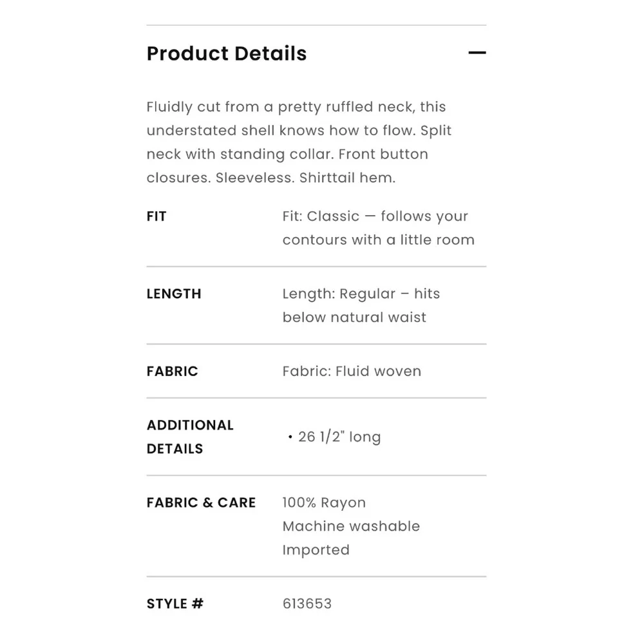The width and height of the screenshot is (644, 644).
Task: Click the ADDITIONAL DETAILS label
Action: (x=190, y=437)
